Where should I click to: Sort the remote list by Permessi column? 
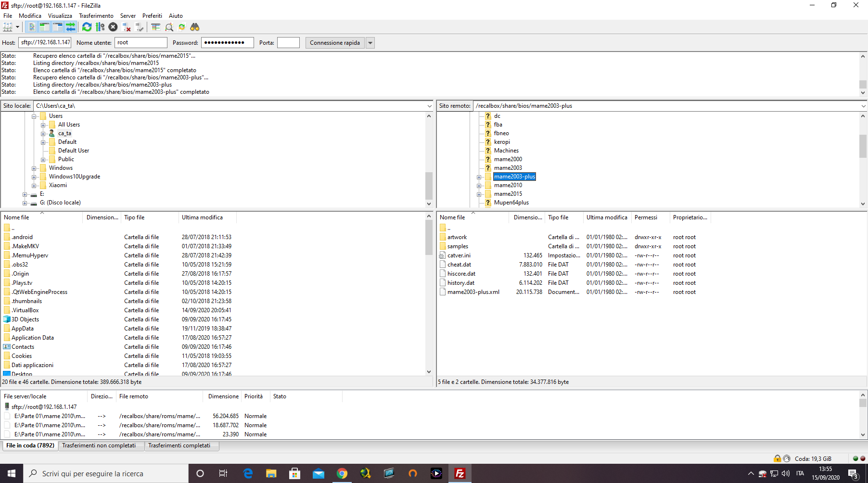point(651,217)
